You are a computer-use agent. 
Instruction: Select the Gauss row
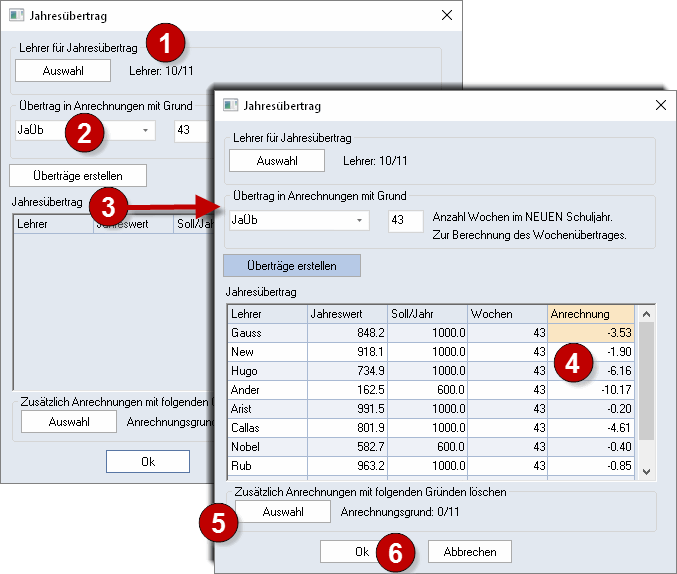click(x=431, y=333)
